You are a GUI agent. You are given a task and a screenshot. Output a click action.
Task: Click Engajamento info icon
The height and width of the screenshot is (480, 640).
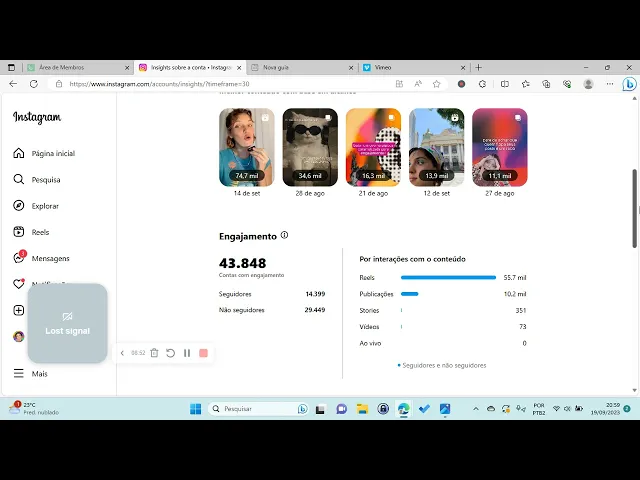click(284, 235)
